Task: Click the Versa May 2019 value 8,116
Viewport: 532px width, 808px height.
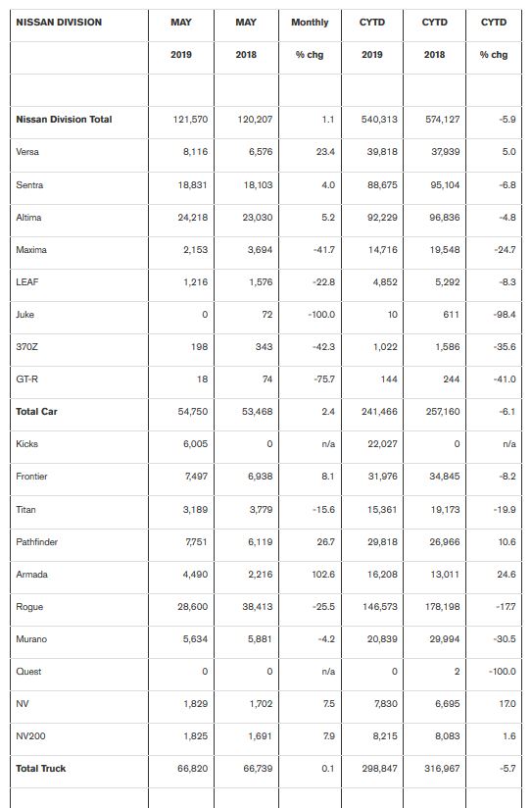Action: pos(195,152)
